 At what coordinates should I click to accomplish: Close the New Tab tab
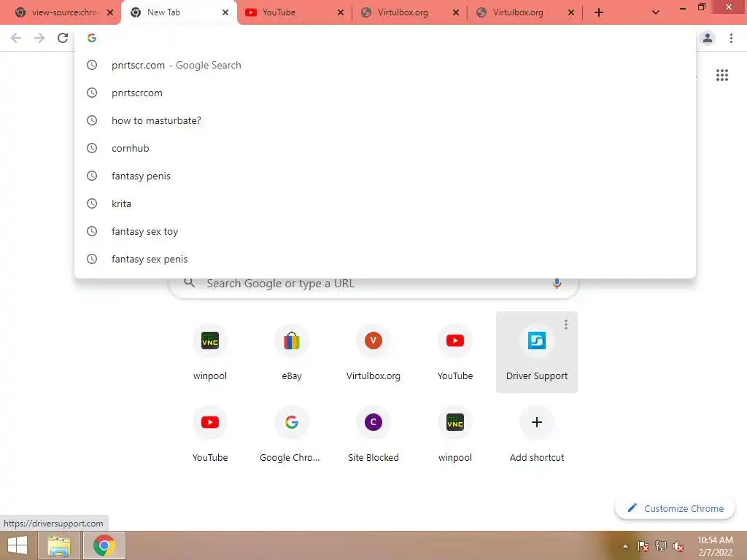[x=225, y=12]
